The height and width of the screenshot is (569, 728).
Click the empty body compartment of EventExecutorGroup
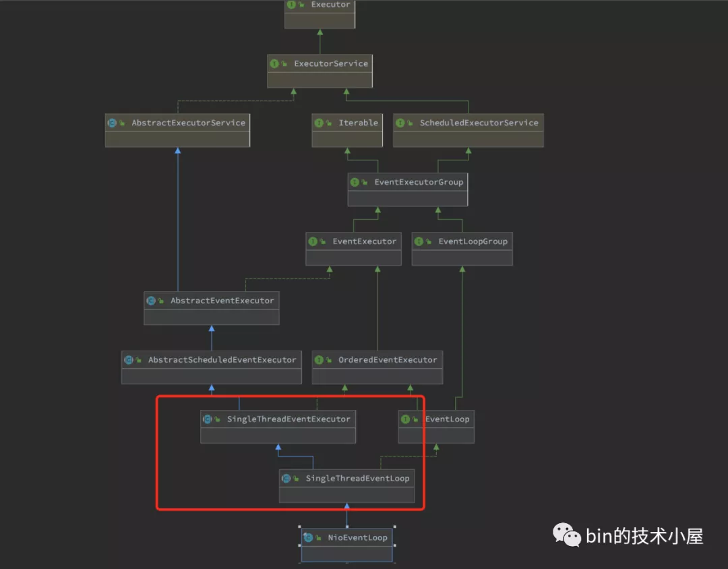pos(408,198)
